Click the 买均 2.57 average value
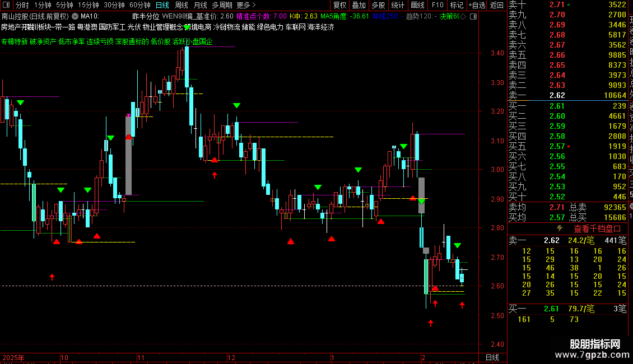Image resolution: width=633 pixels, height=364 pixels. (557, 217)
